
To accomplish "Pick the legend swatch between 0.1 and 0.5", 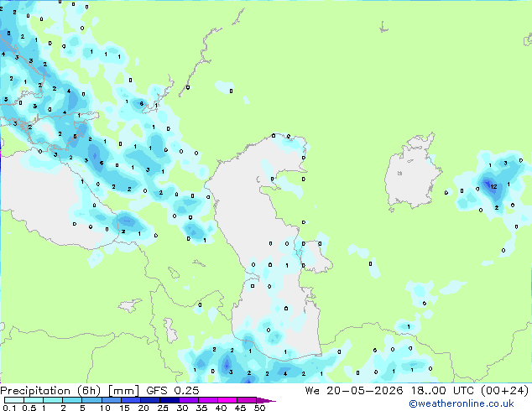I will [x=14, y=400].
